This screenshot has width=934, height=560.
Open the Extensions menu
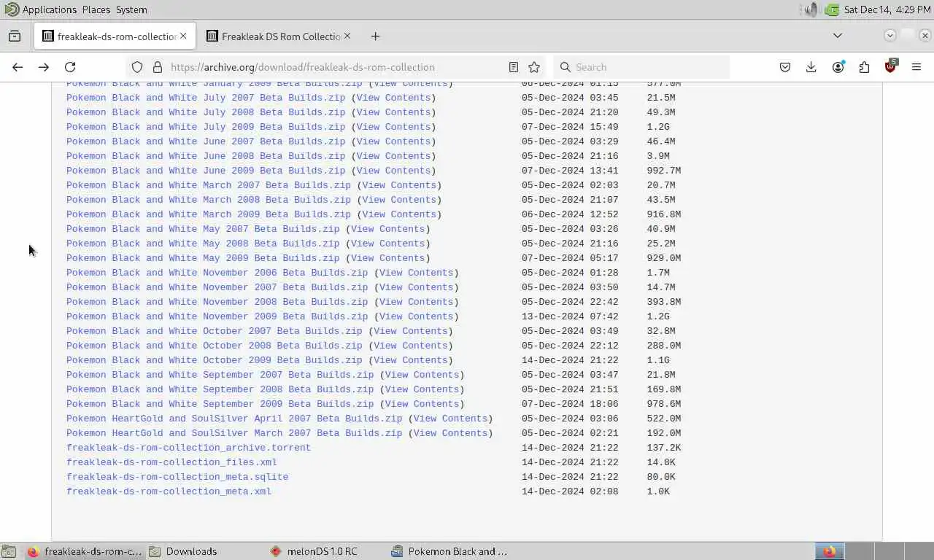tap(864, 67)
